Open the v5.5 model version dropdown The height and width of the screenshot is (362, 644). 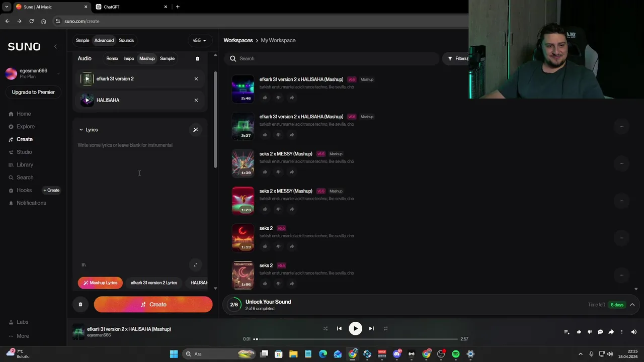point(199,40)
